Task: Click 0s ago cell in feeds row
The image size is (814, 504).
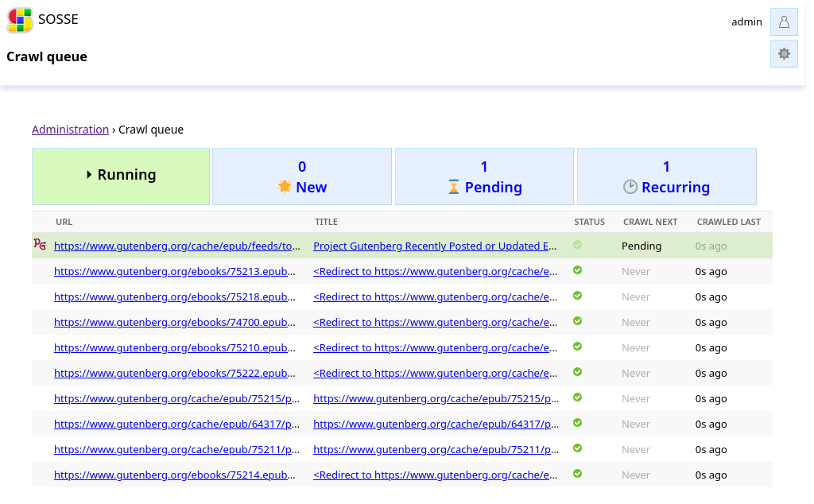Action: [x=711, y=246]
